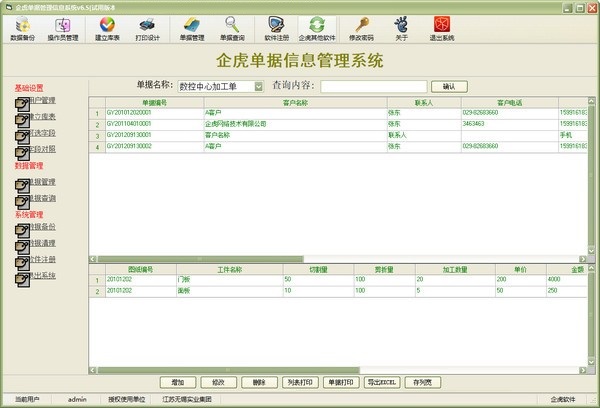
Task: Click the 加工数量 column header
Action: pyautogui.click(x=455, y=269)
